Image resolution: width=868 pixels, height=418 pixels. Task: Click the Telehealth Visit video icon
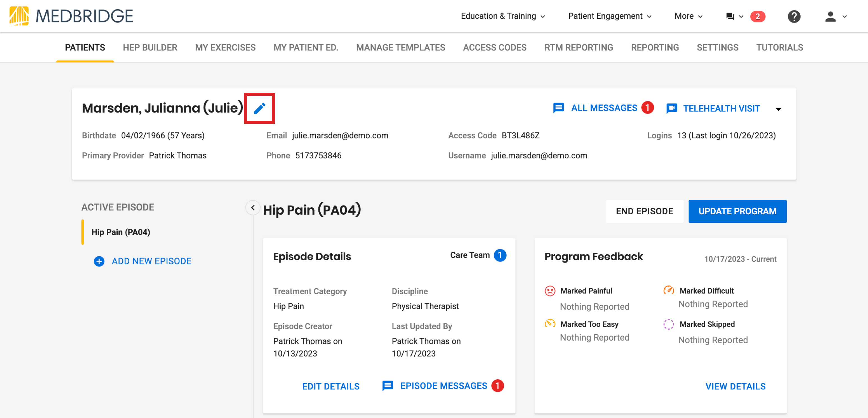(671, 108)
